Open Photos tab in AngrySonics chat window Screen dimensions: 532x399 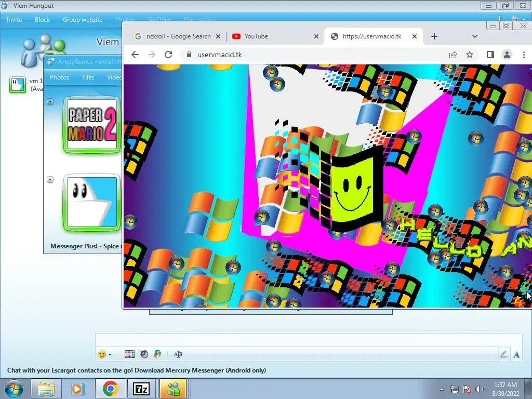(59, 77)
